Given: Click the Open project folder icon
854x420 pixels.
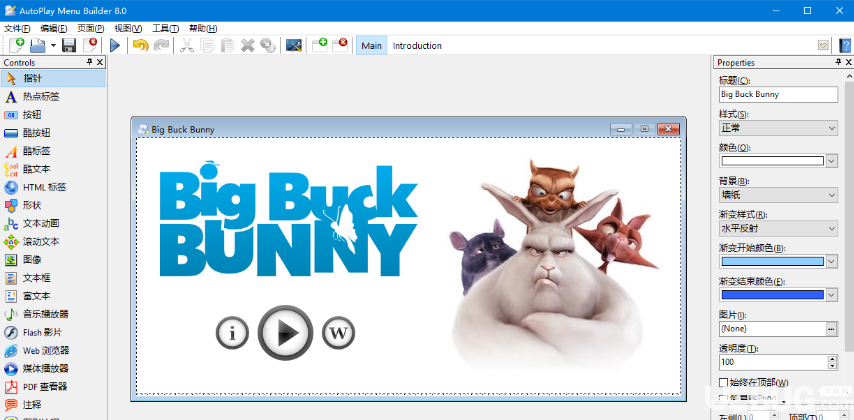Looking at the screenshot, I should (37, 45).
